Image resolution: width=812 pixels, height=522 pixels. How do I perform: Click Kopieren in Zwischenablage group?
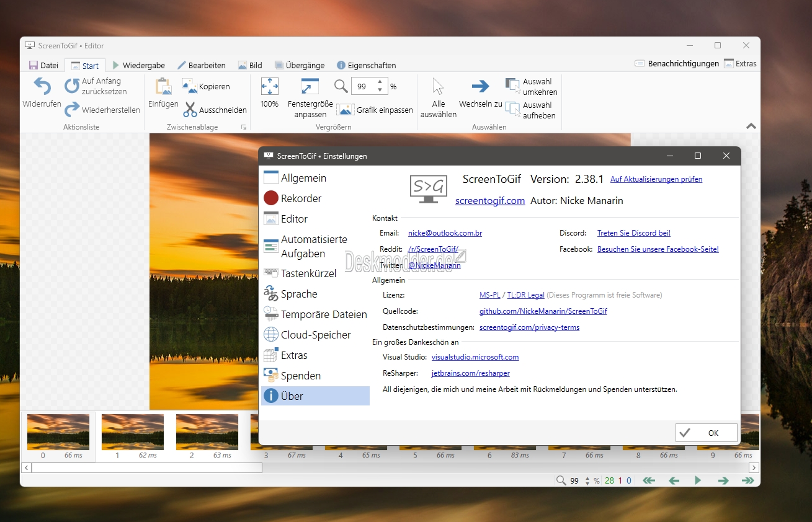click(206, 86)
